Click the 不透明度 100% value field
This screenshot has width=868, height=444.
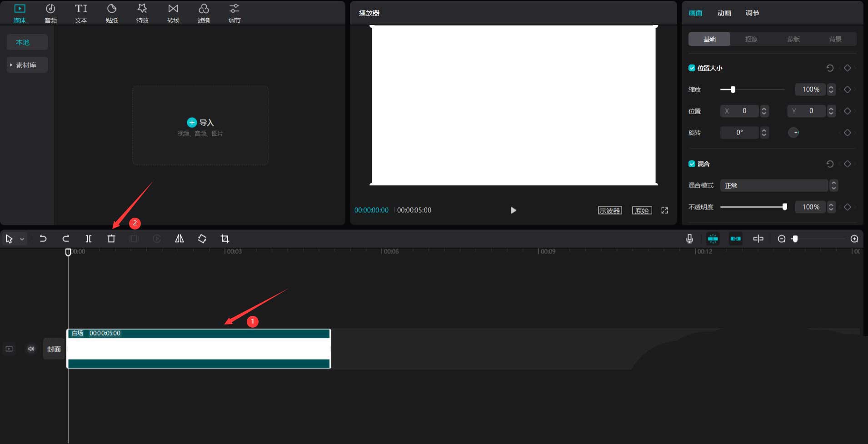tap(811, 207)
